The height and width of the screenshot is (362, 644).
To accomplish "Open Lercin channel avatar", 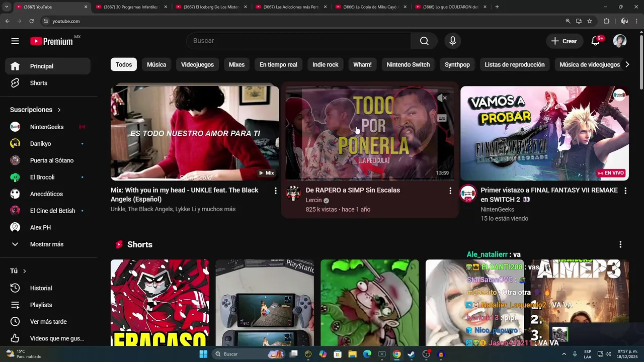I will [293, 194].
